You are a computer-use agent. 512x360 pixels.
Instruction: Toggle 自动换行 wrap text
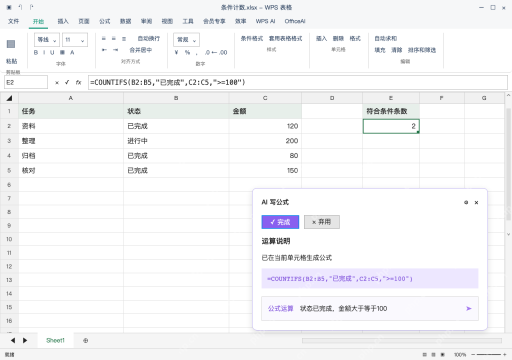(x=149, y=39)
